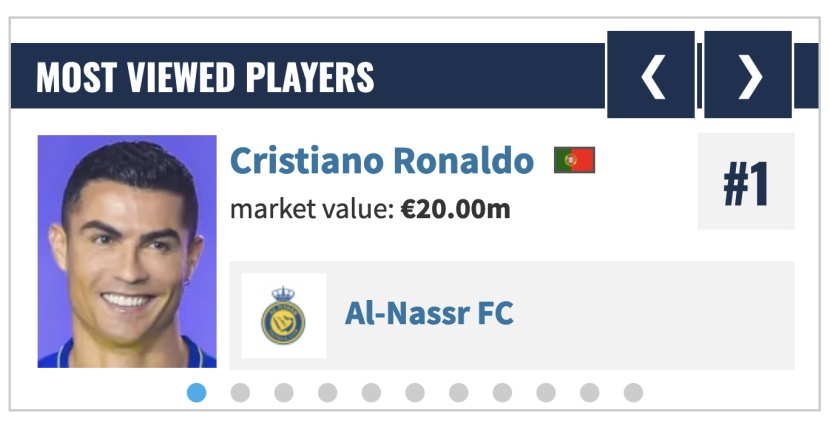Open the Portugal flag icon
The height and width of the screenshot is (423, 830).
574,160
